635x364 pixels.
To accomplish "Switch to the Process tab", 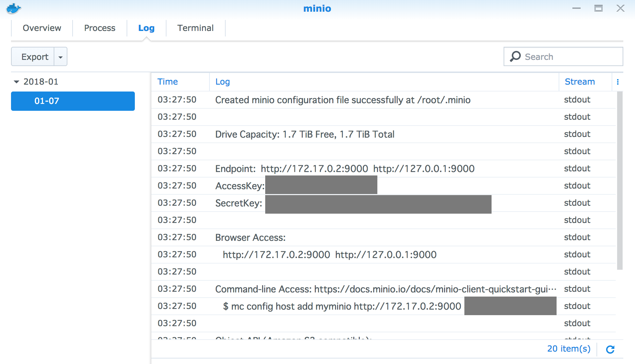I will [100, 28].
